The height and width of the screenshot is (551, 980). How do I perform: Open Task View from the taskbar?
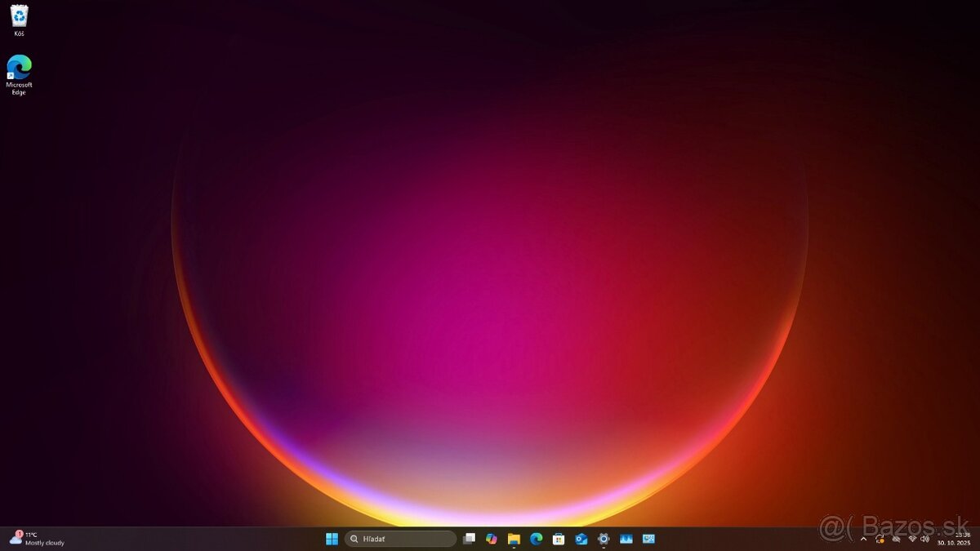[x=469, y=539]
